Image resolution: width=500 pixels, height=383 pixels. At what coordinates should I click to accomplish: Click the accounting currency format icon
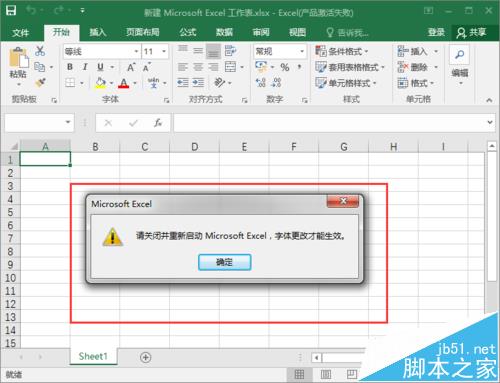261,66
